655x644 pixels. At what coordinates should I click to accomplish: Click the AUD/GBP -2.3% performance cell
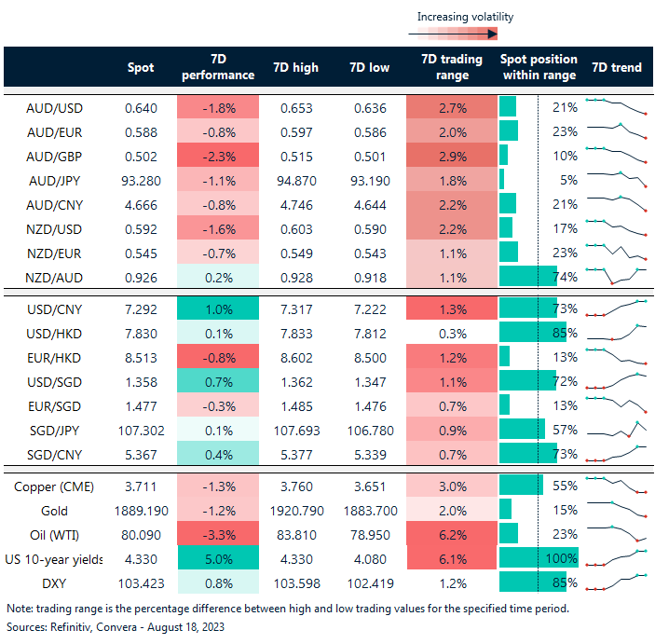click(x=217, y=155)
